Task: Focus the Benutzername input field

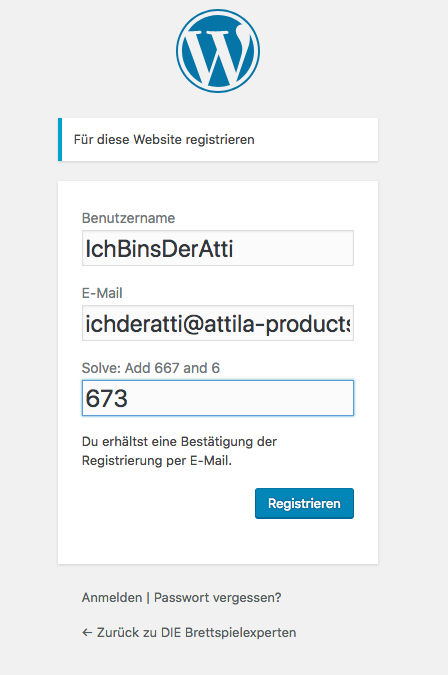Action: tap(218, 248)
